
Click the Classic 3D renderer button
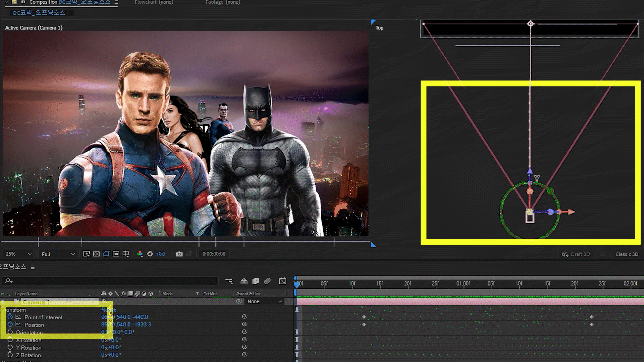click(627, 254)
